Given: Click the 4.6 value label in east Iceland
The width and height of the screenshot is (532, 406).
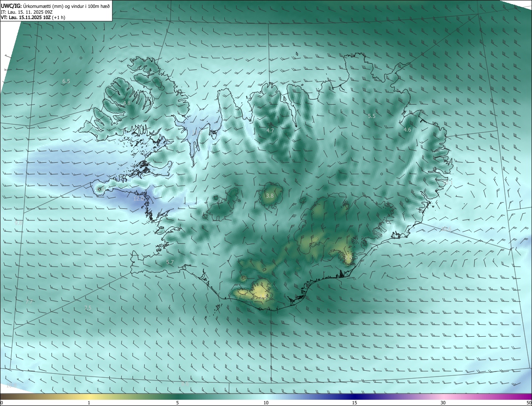Looking at the screenshot, I should click(407, 130).
